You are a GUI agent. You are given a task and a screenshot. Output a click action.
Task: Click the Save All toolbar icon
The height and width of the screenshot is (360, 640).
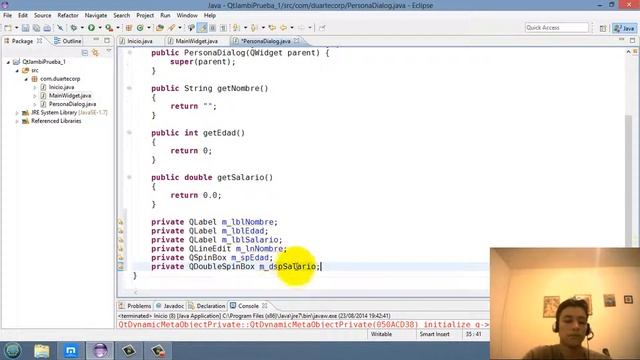(36, 28)
